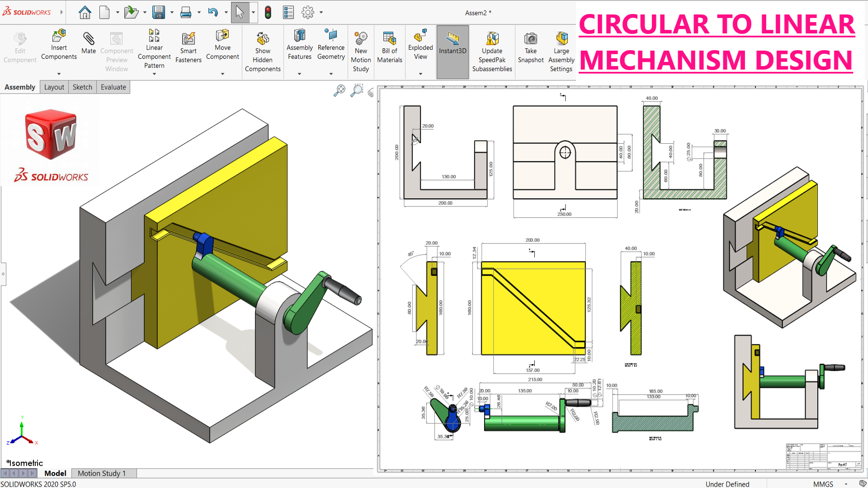The width and height of the screenshot is (868, 488).
Task: Open the MMGS unit system selector
Action: (823, 484)
